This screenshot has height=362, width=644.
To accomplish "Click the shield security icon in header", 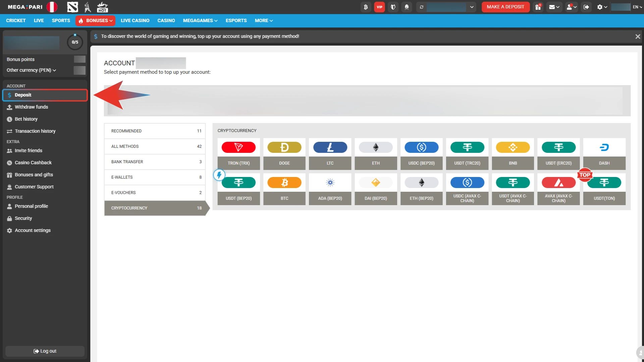I will pyautogui.click(x=393, y=7).
